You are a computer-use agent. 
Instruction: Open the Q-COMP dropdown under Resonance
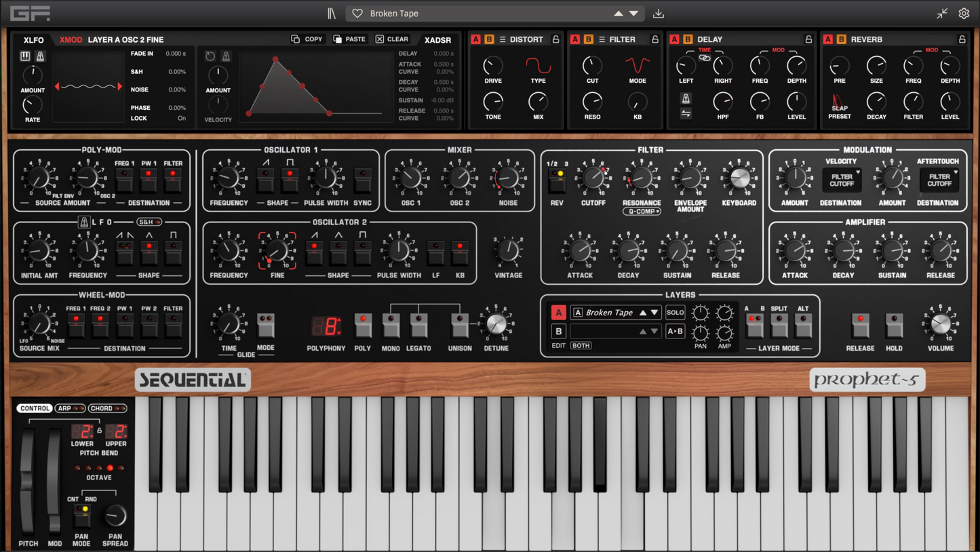coord(642,212)
